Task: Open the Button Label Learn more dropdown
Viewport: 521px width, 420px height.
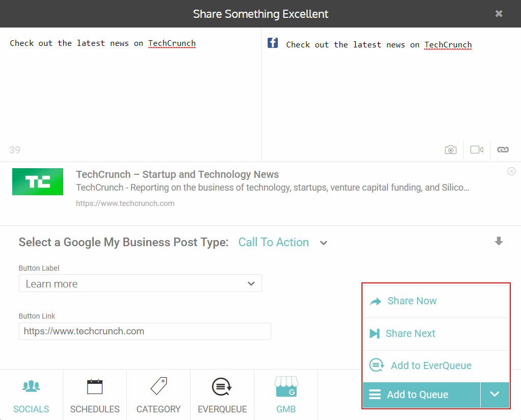Action: [140, 283]
